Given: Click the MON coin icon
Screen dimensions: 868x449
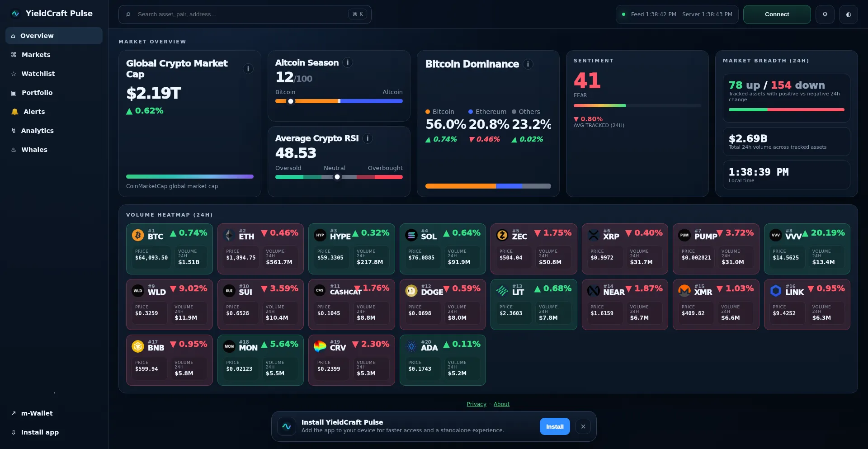Looking at the screenshot, I should click(x=229, y=346).
